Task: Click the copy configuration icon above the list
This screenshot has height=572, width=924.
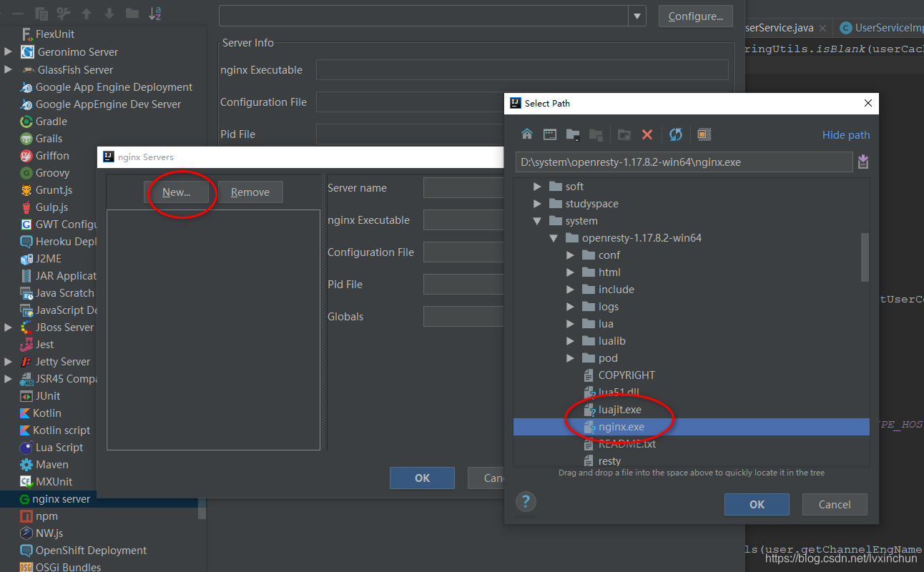Action: point(41,13)
